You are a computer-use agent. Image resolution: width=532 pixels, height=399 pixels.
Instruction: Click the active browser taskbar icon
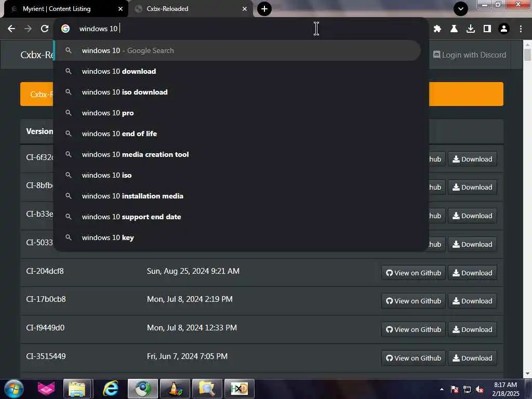click(143, 389)
